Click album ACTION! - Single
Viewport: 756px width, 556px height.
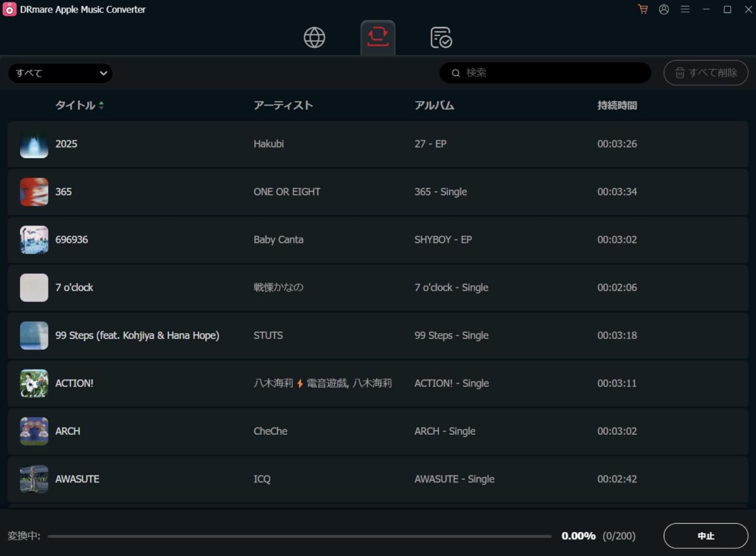tap(452, 383)
